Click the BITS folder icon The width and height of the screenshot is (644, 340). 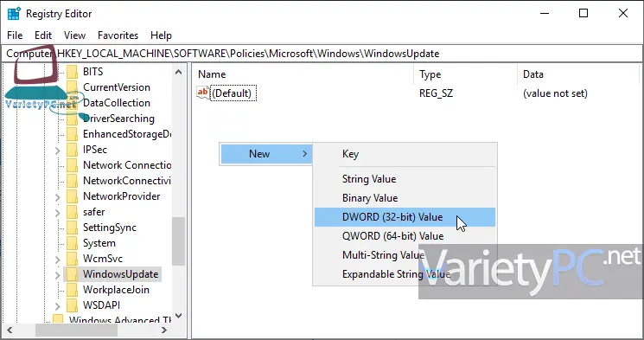click(73, 72)
